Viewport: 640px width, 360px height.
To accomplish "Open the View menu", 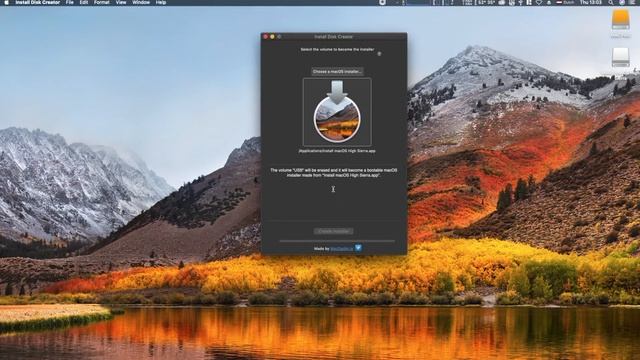I will (x=121, y=2).
